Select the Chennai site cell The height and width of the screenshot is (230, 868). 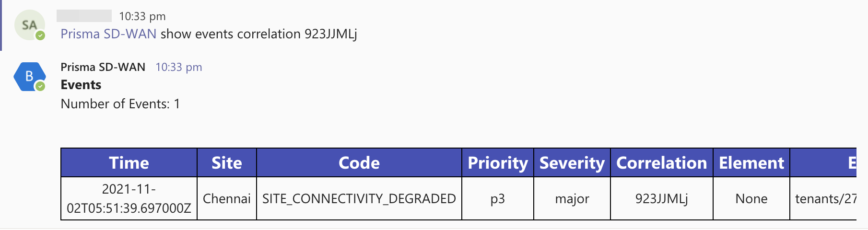[227, 199]
